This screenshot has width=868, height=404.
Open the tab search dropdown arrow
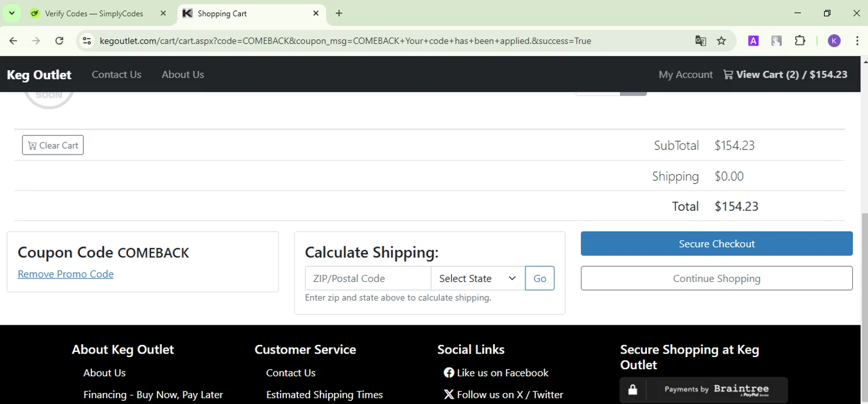click(12, 13)
